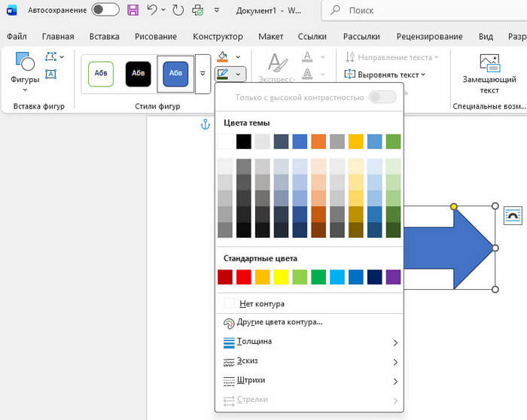Click the Layout Options icon beside arrow
Screen dimensions: 527x420
[513, 215]
